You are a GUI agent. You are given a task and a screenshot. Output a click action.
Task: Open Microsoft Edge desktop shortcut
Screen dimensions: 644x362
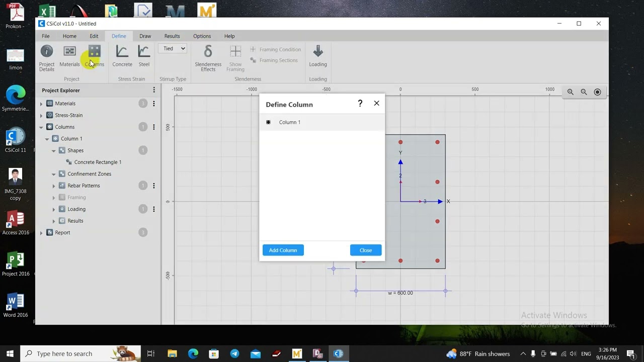tap(16, 99)
